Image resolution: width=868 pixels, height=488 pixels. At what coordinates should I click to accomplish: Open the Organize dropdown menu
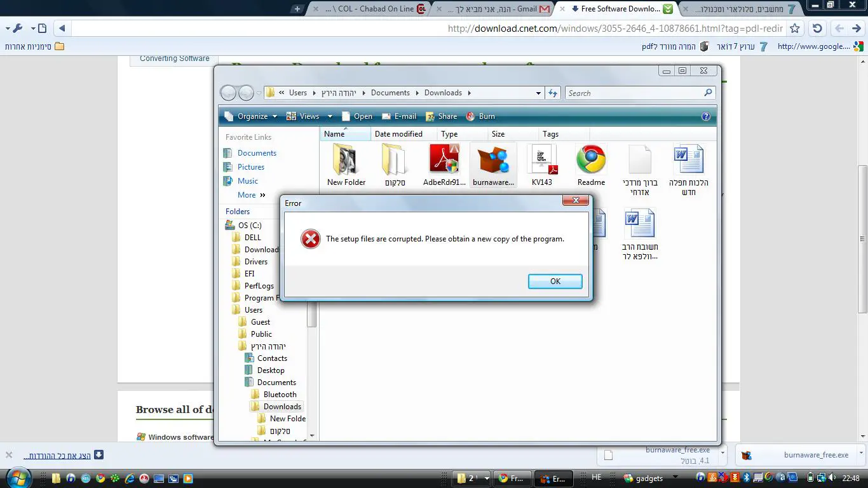[251, 116]
